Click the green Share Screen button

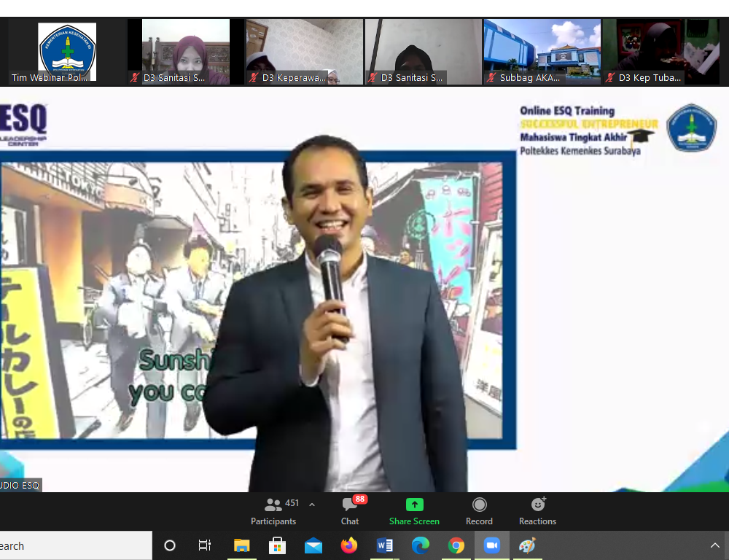tap(414, 510)
